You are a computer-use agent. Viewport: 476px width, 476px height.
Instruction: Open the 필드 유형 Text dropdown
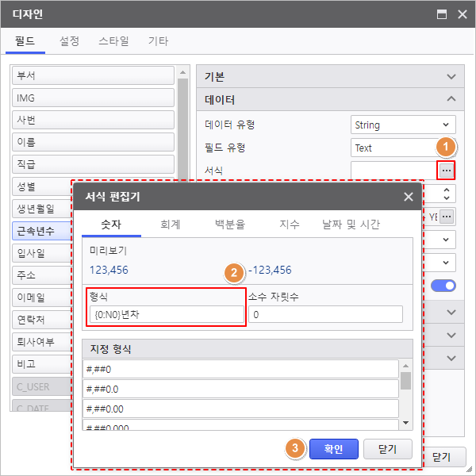tap(393, 148)
